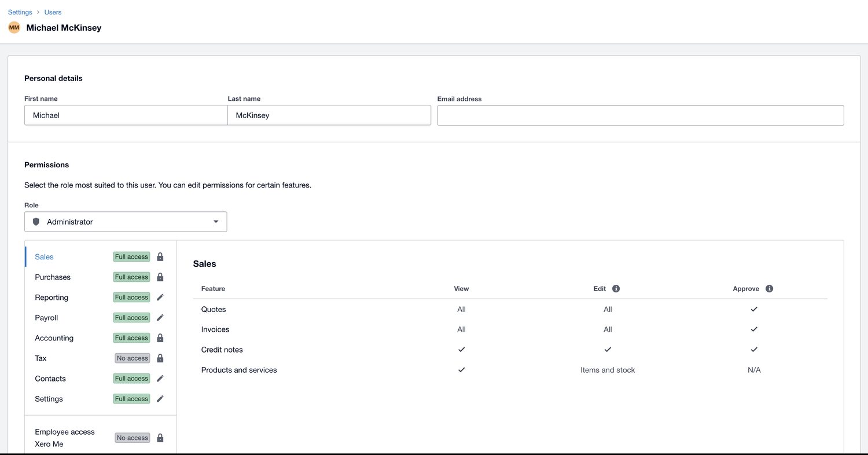Click the Credit notes Approve checkmark
Image resolution: width=868 pixels, height=455 pixels.
(753, 350)
